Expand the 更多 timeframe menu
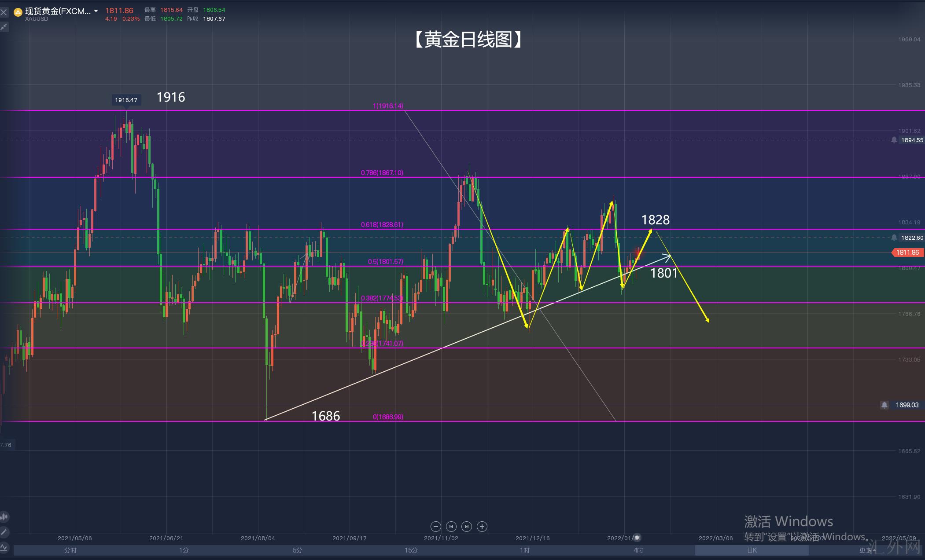The width and height of the screenshot is (925, 560). (x=866, y=550)
